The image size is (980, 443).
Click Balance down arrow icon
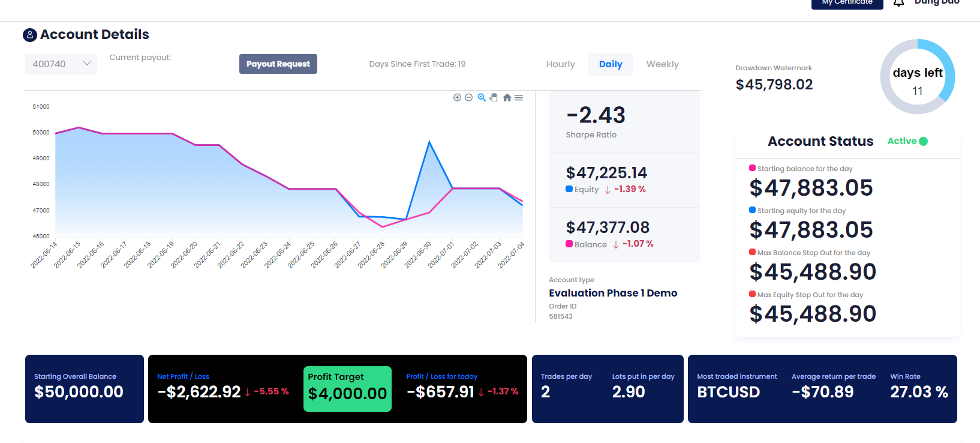[616, 244]
